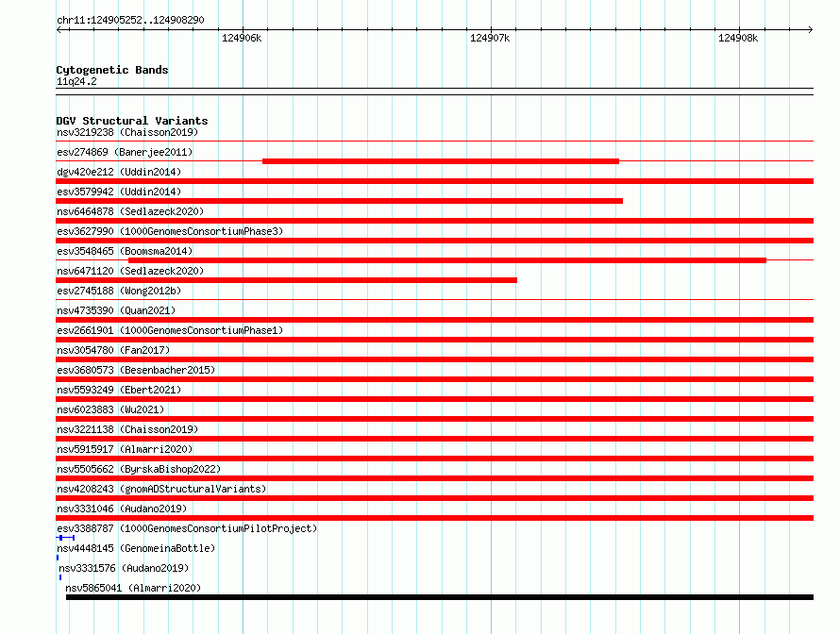Click nsv3054780 (Fan2017) label
This screenshot has height=634, width=840.
coord(113,350)
